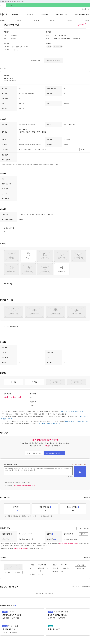The image size is (90, 644).
Task: Click info icon beside 빅데이터 추천 정보
Action: [15, 605]
